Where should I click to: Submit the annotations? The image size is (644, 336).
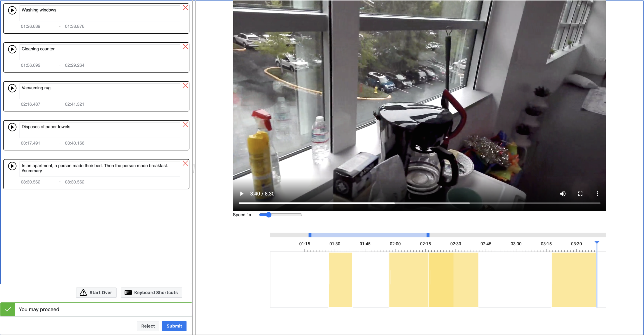click(x=174, y=326)
